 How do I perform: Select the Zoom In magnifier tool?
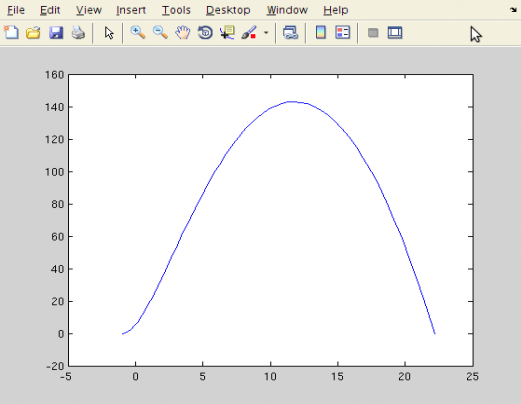[x=138, y=33]
